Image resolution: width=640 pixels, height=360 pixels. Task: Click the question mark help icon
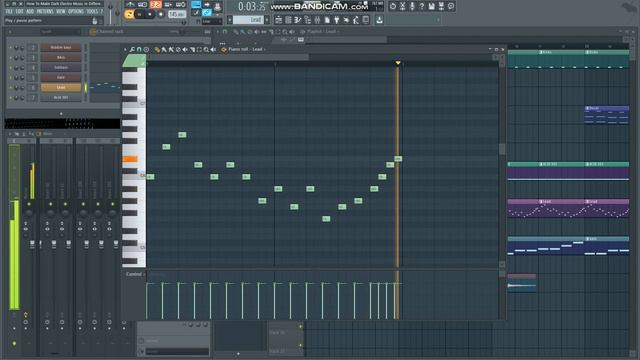[422, 6]
